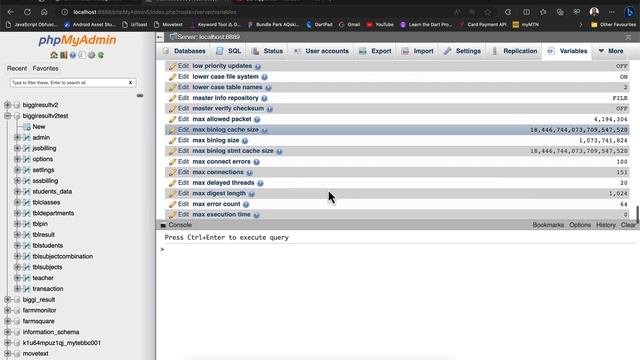The image size is (640, 360).
Task: Click the help icon next to max allowed packet
Action: (257, 120)
